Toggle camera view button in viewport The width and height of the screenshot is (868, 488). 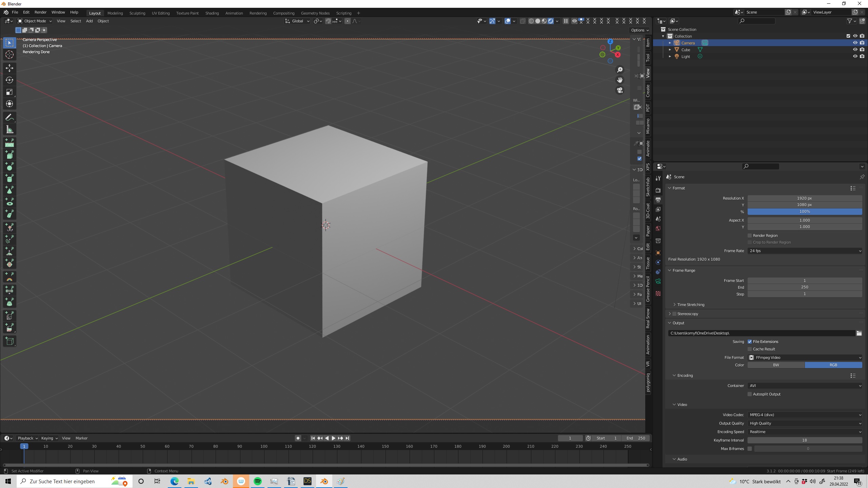tap(620, 90)
